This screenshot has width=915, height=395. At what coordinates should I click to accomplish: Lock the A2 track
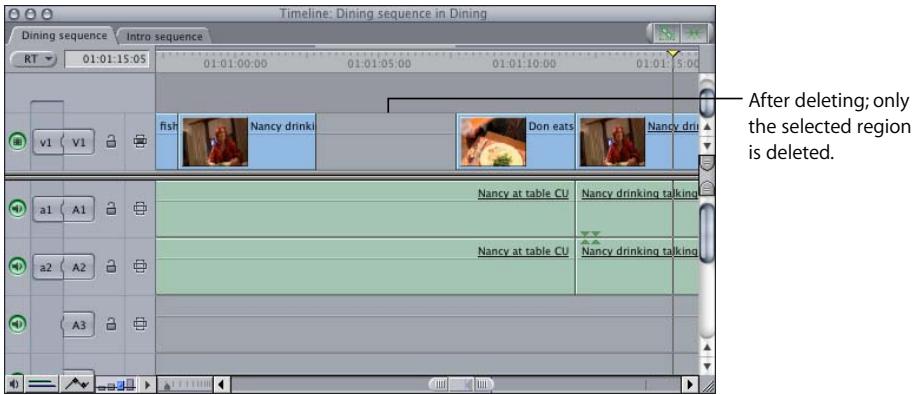[x=110, y=267]
